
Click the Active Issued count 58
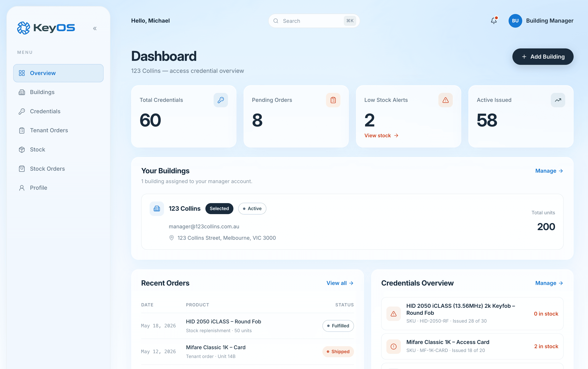pos(487,120)
